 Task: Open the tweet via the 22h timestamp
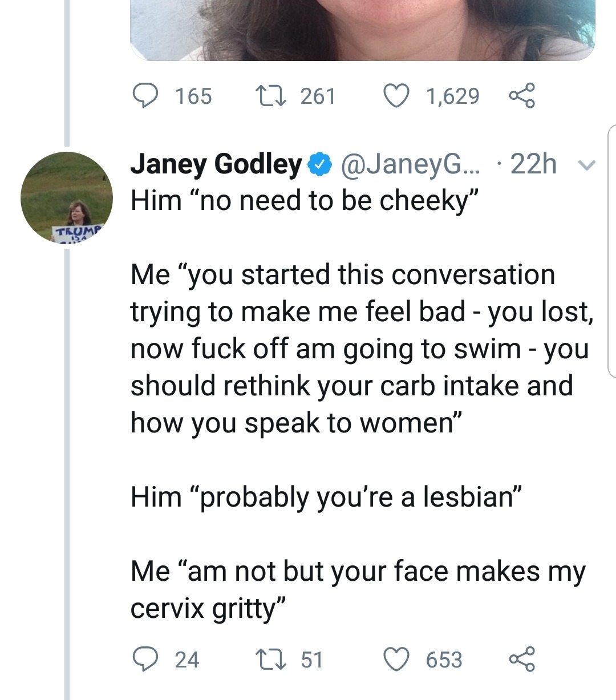(x=533, y=164)
